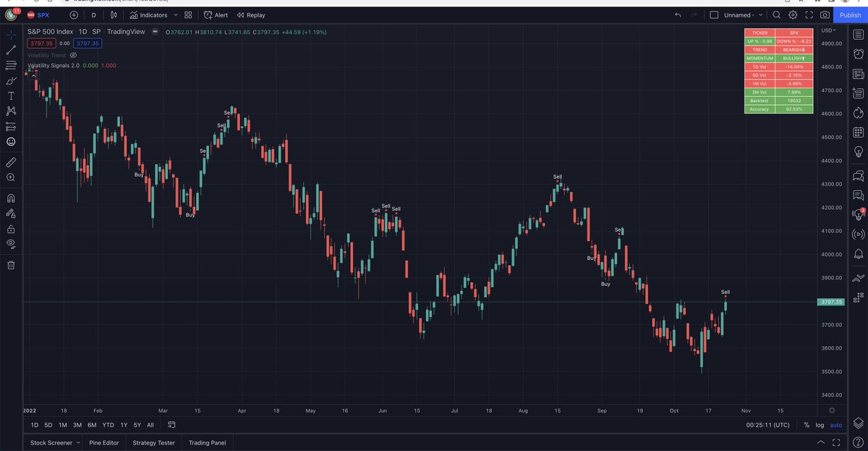Open the news panel
Screen dimensions: 868x451
859,74
